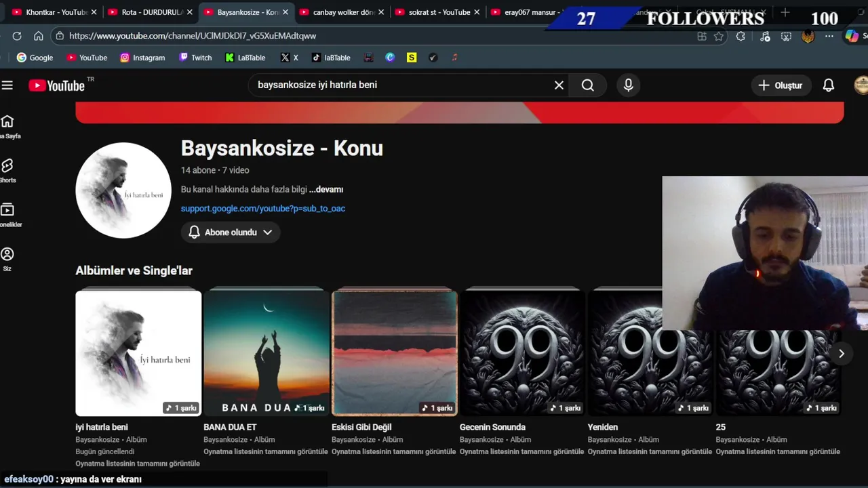This screenshot has height=488, width=868.
Task: Open the Instagram bookmark
Action: click(x=142, y=58)
